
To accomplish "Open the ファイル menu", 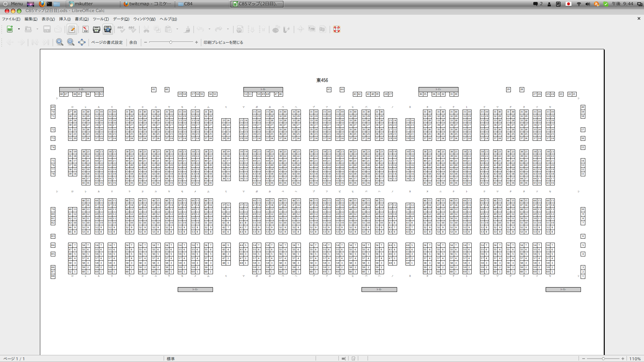I will [11, 19].
